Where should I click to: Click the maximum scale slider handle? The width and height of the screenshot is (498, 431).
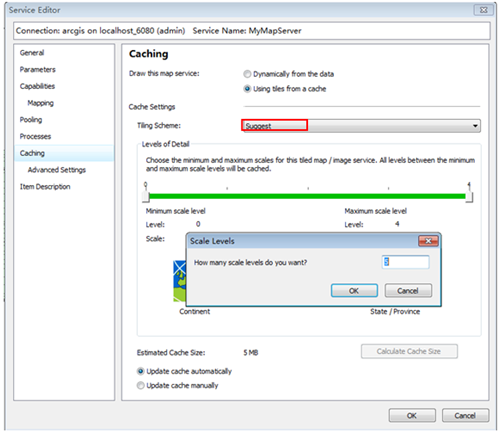(469, 197)
